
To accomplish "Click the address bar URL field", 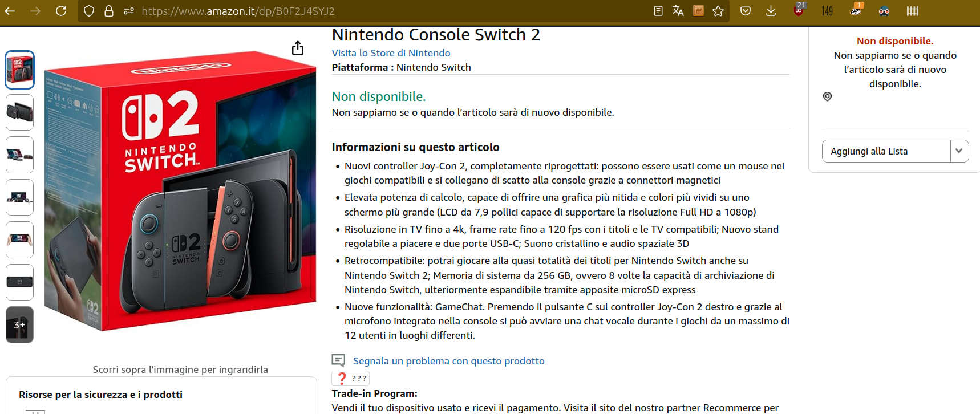I will [394, 11].
